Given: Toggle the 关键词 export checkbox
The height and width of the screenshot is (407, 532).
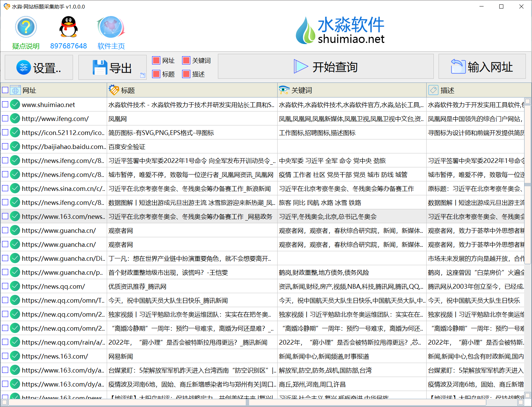Looking at the screenshot, I should click(x=186, y=60).
